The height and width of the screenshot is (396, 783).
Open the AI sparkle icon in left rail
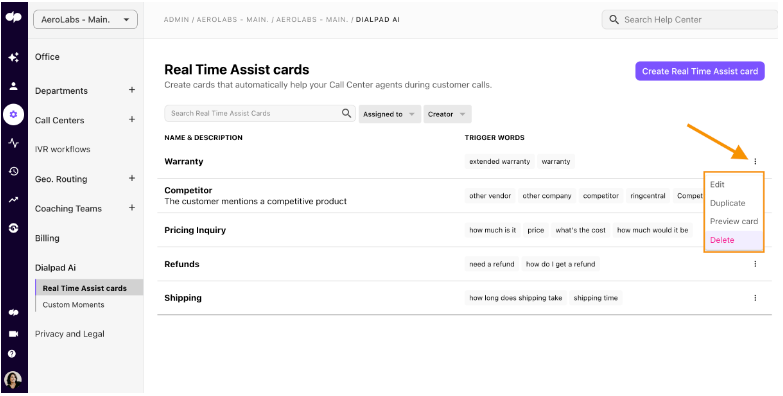tap(13, 58)
